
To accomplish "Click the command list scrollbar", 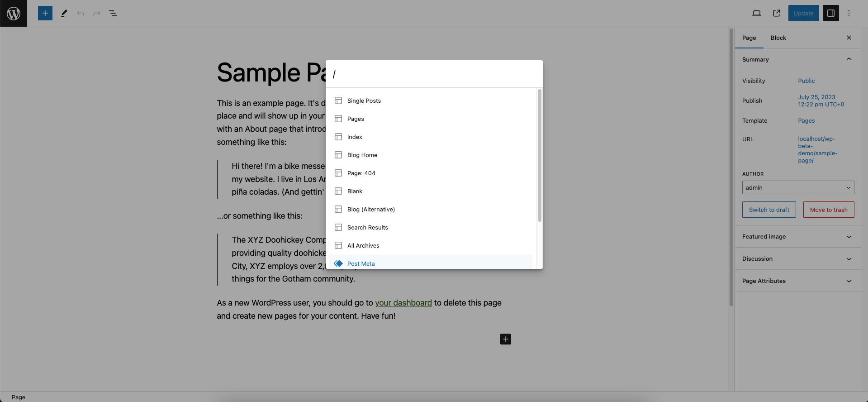I will 539,155.
